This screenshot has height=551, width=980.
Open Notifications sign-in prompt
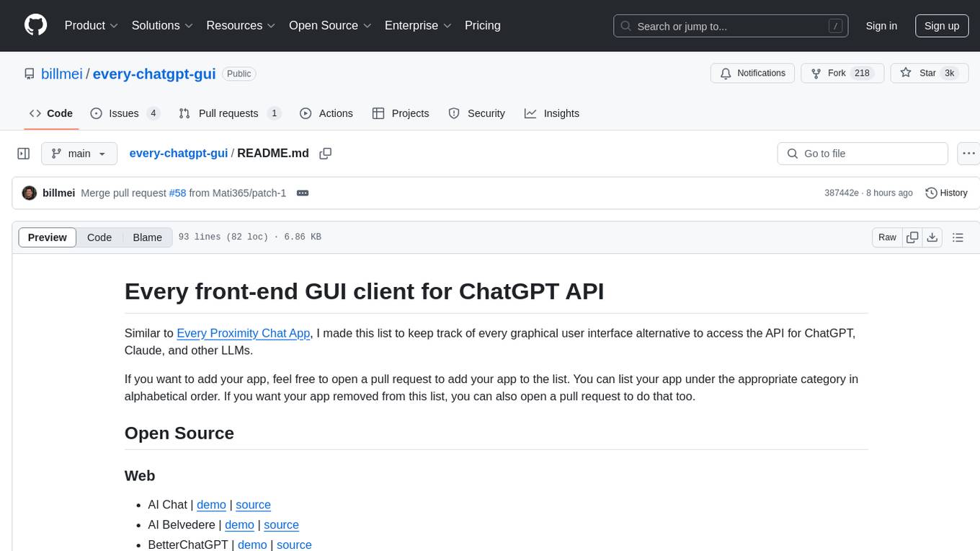click(x=753, y=74)
